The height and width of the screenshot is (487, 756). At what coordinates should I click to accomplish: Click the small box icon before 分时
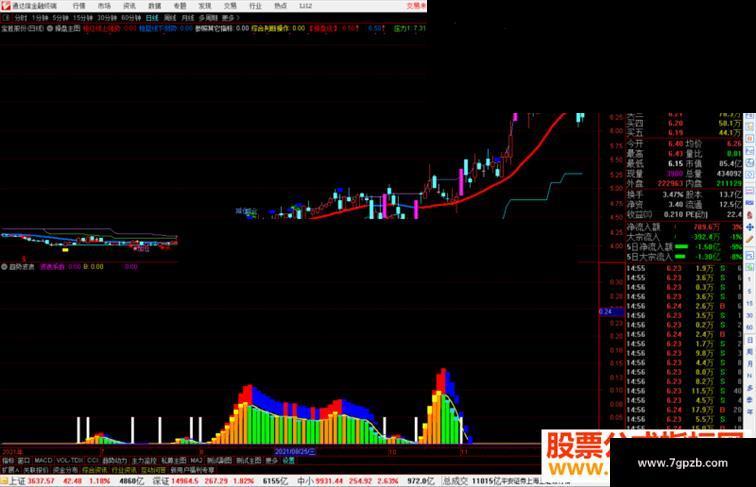(x=6, y=18)
